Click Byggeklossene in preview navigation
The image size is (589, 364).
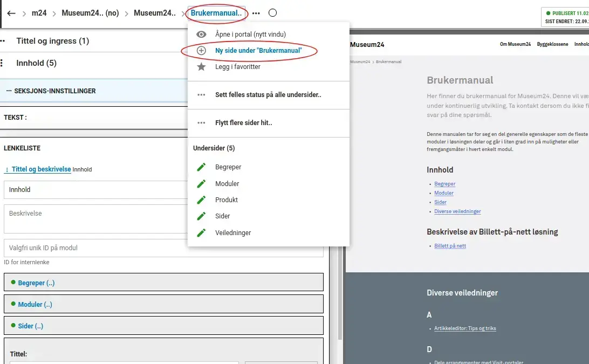pos(552,44)
